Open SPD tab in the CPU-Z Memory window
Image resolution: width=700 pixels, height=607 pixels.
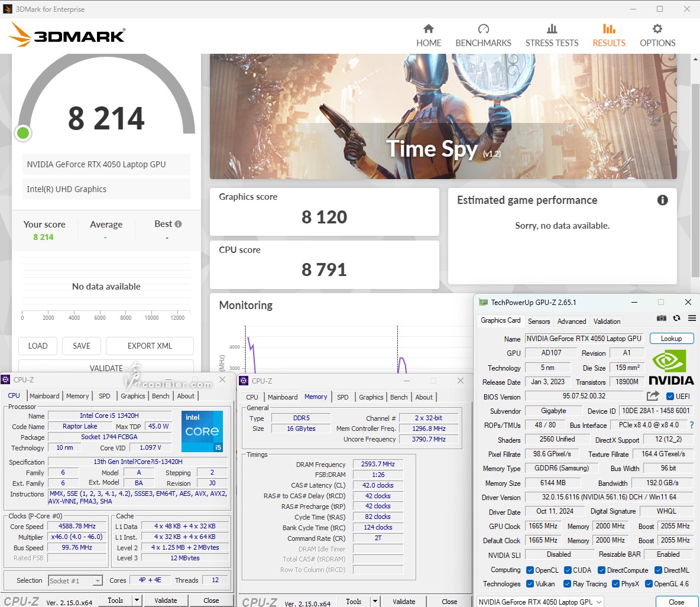tap(343, 397)
